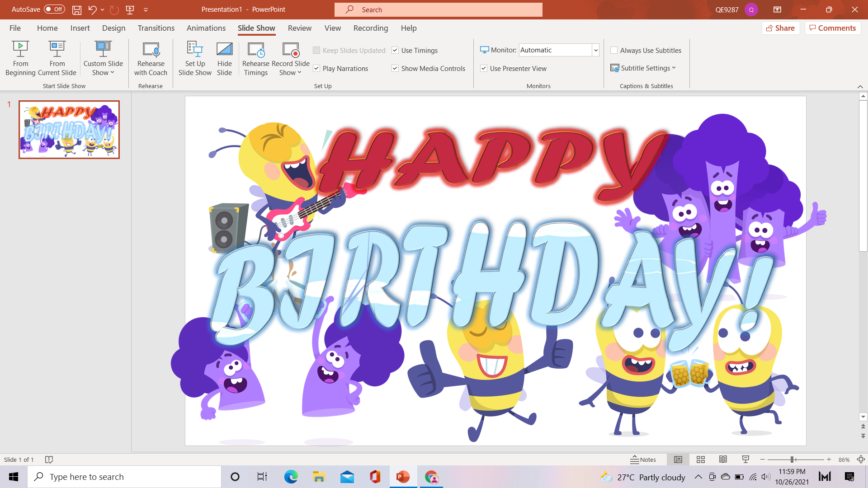Open Windows Start menu
Image resolution: width=868 pixels, height=488 pixels.
(14, 477)
